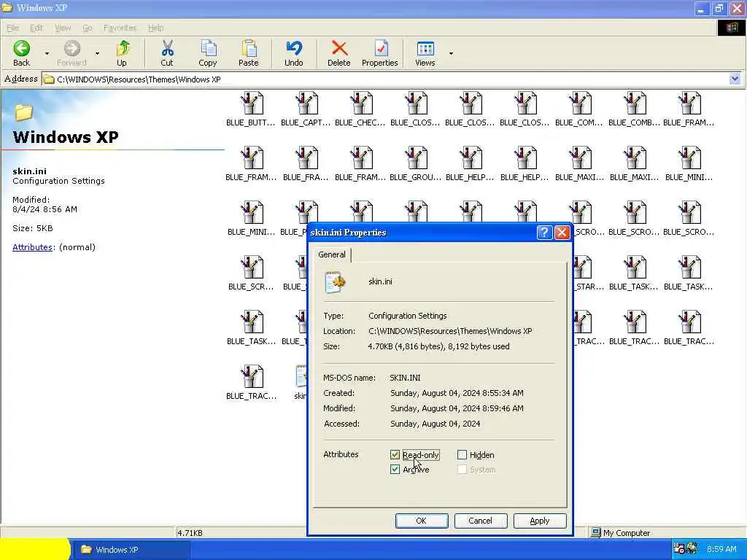Change the folder view with Views icon
Screen dimensions: 747x560
[425, 52]
